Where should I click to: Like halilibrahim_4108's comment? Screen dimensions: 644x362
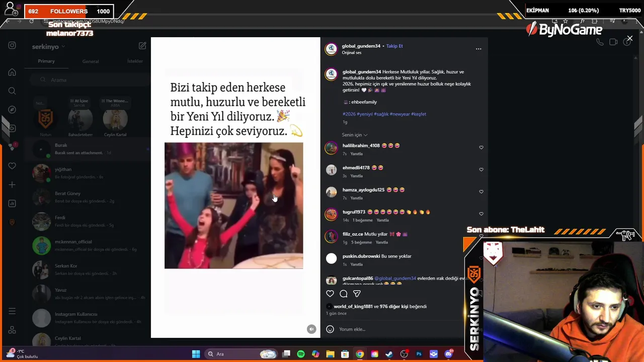[x=481, y=147]
